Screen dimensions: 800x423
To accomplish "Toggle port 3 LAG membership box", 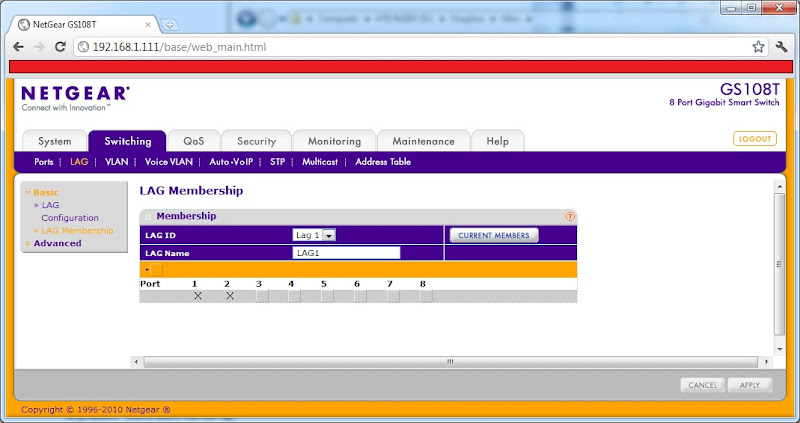I will [262, 296].
